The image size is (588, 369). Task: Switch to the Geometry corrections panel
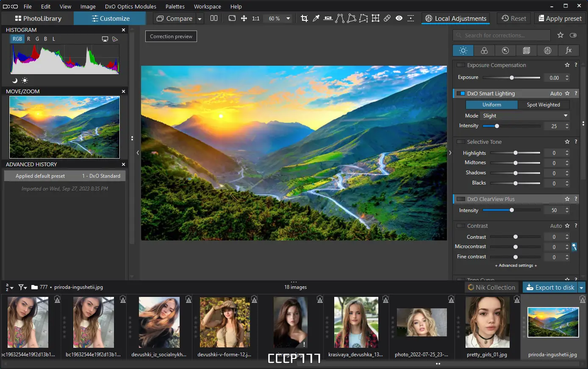coord(526,50)
